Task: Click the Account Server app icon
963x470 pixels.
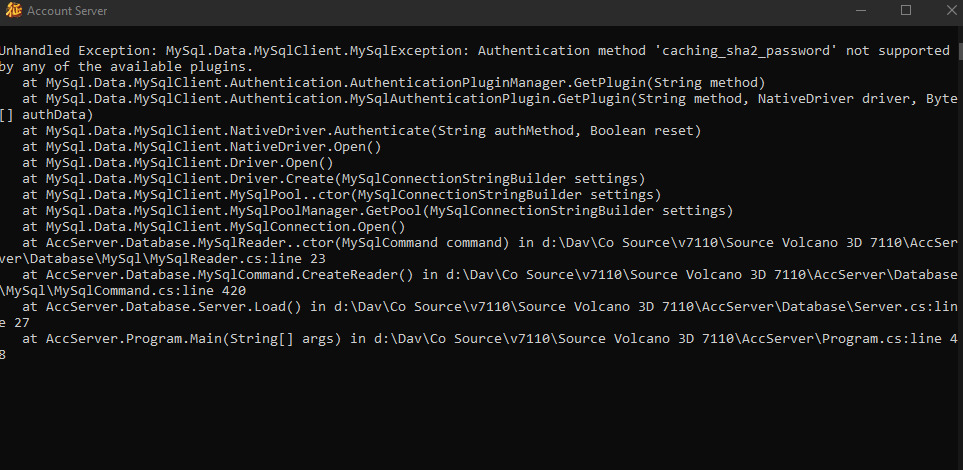Action: (x=13, y=11)
